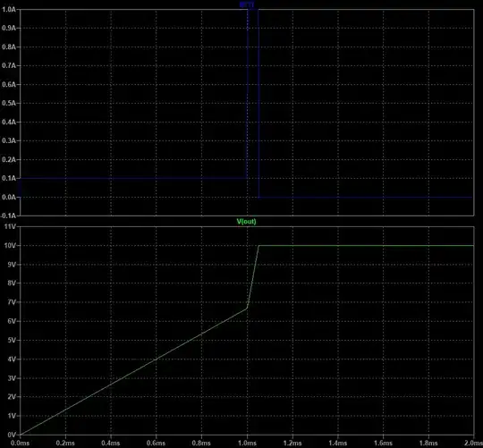
Task: Select the 0.1A axis tick label
Action: pyautogui.click(x=9, y=178)
